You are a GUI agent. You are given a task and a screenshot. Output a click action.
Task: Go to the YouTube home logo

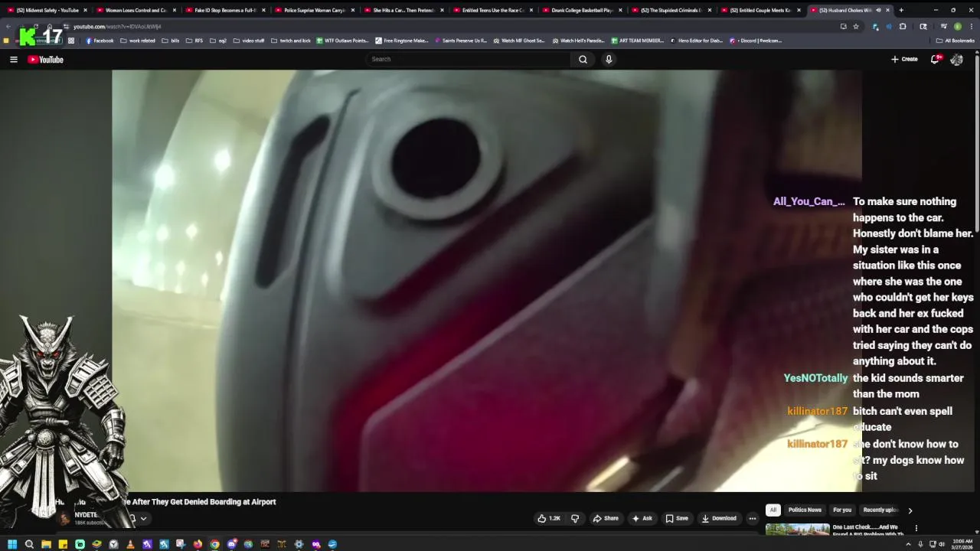pyautogui.click(x=46, y=59)
